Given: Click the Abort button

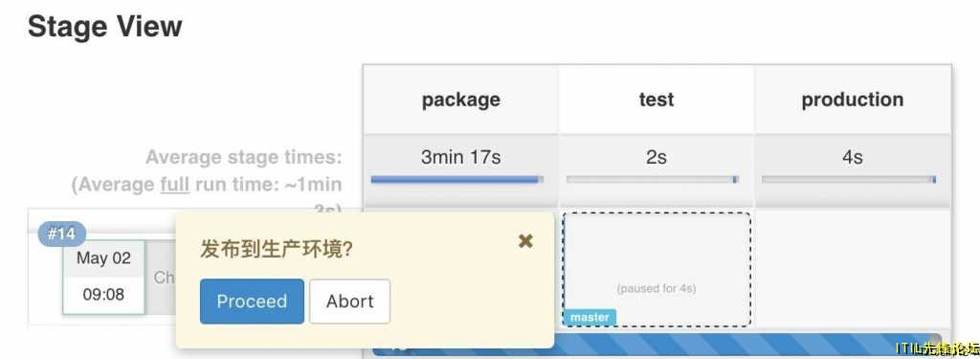Looking at the screenshot, I should pyautogui.click(x=350, y=302).
